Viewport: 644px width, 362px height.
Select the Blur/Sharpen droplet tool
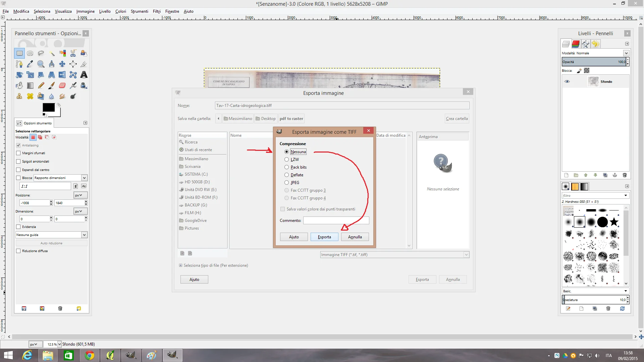[x=52, y=96]
